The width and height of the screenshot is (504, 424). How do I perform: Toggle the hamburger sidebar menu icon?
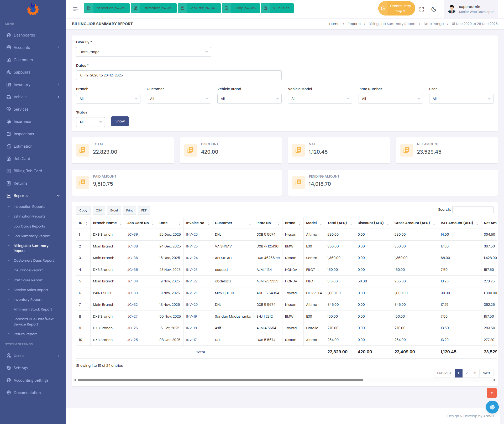(x=76, y=9)
